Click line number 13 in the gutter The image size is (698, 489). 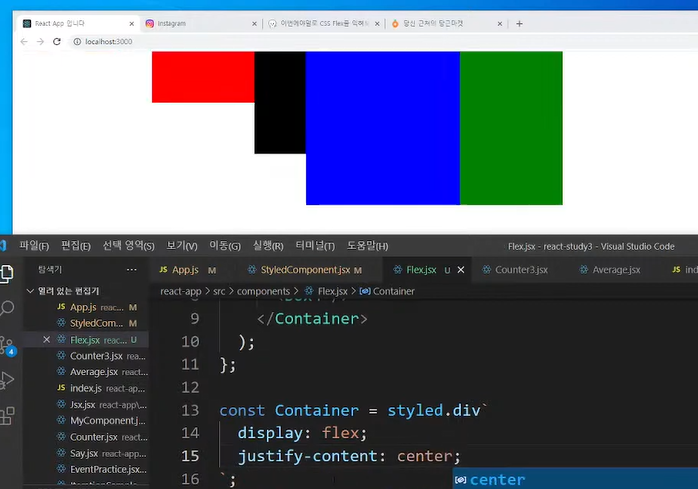(190, 410)
